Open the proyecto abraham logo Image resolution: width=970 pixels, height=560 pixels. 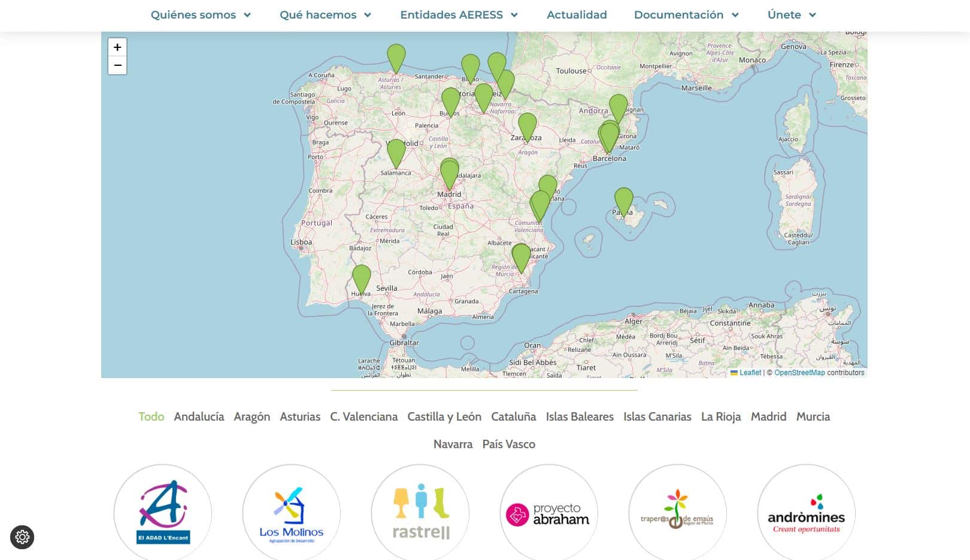pos(549,513)
